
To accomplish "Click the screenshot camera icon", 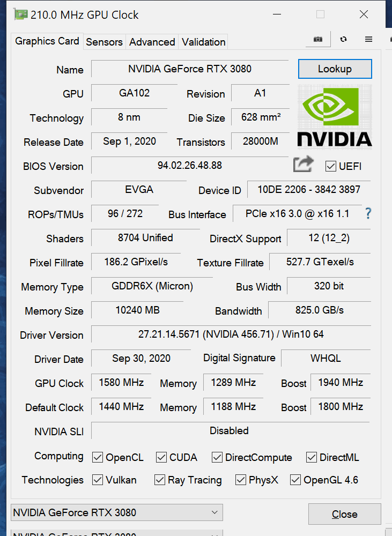I will click(x=318, y=39).
